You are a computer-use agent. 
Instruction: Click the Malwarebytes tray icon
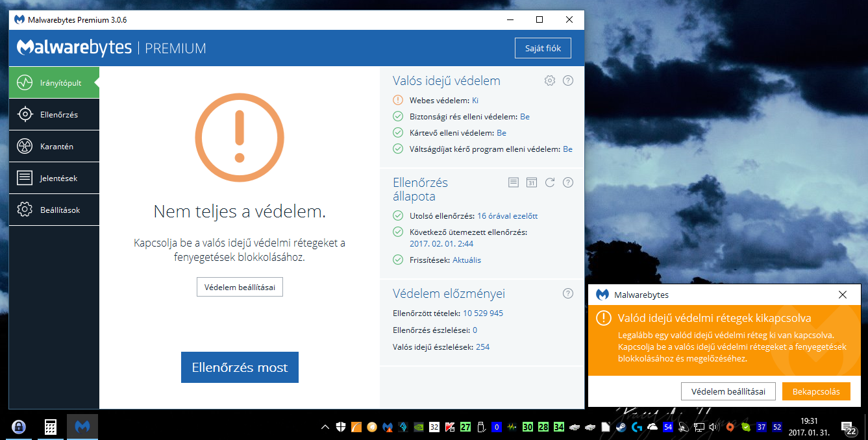point(388,427)
